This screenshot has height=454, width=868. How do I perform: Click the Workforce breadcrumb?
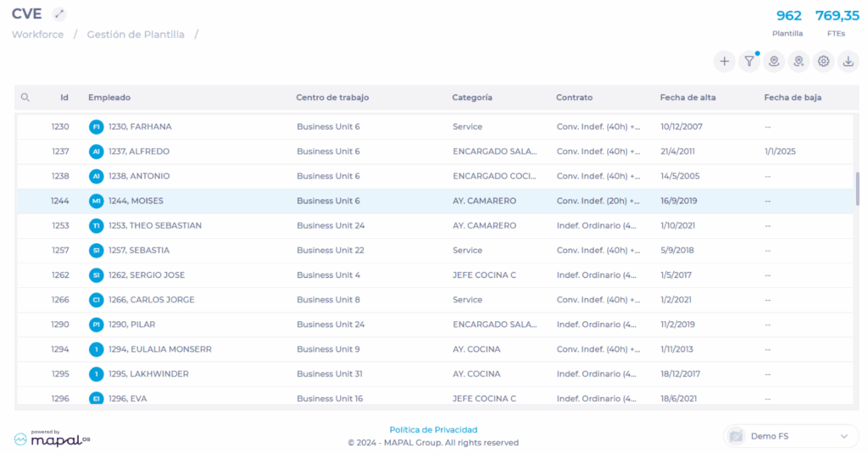click(37, 35)
